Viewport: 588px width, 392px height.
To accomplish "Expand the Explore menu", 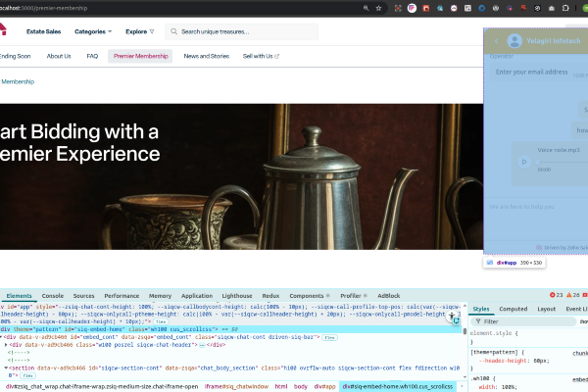I will (140, 31).
